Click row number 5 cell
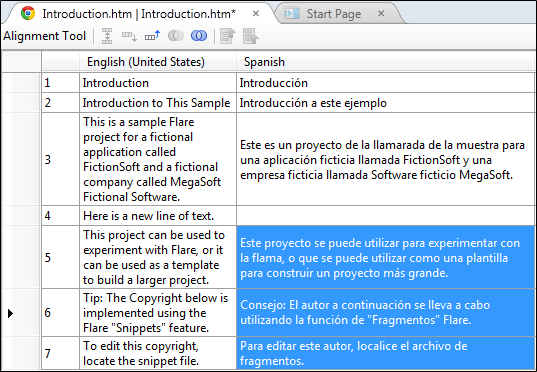 point(61,257)
